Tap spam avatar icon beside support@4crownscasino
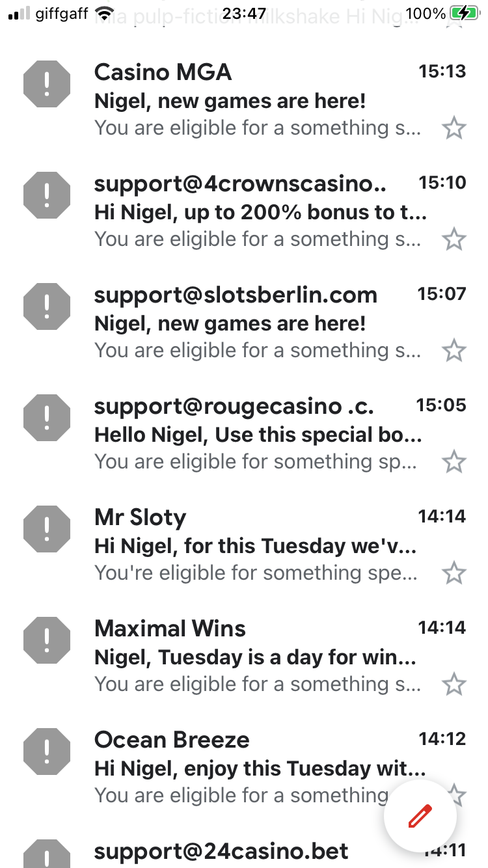The width and height of the screenshot is (488, 868). pyautogui.click(x=46, y=195)
